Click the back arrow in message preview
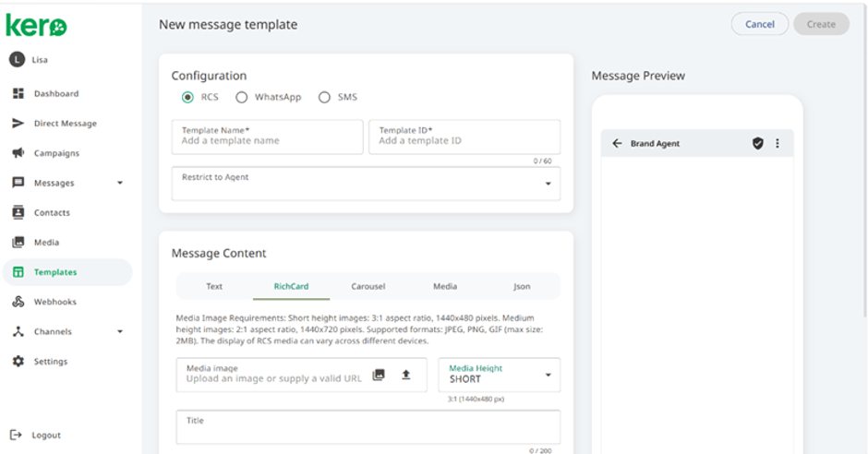Viewport: 868px width, 454px height. click(x=617, y=143)
